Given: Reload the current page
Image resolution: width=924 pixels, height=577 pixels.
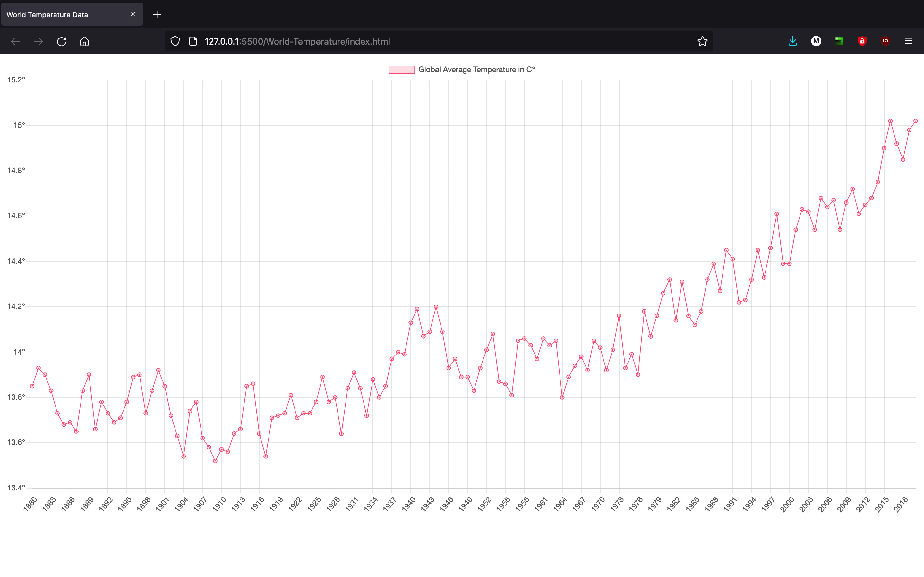Looking at the screenshot, I should [x=62, y=41].
